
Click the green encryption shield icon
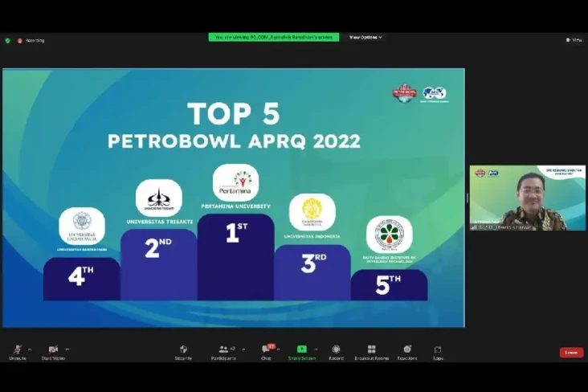[8, 40]
